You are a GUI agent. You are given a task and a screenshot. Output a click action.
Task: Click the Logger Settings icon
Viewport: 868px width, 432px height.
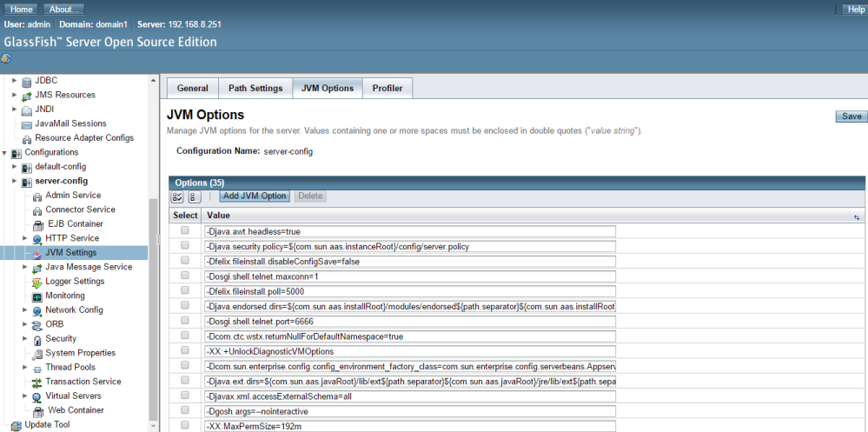[37, 282]
